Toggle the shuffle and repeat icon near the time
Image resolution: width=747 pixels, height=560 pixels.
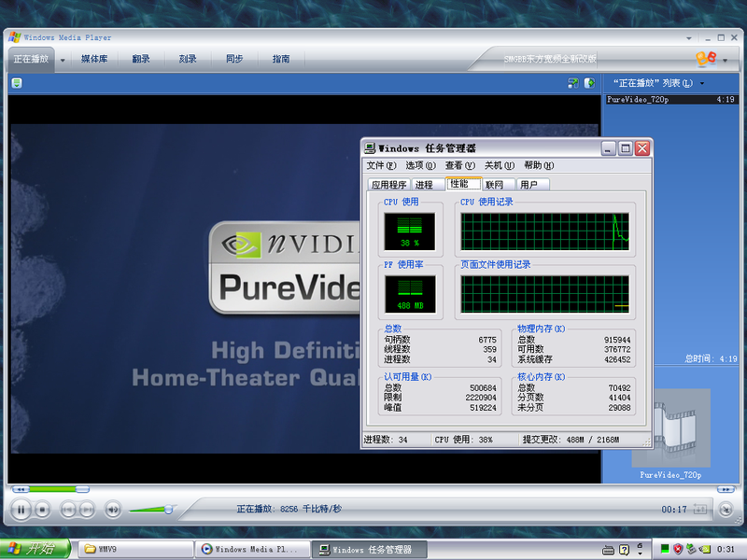(699, 510)
